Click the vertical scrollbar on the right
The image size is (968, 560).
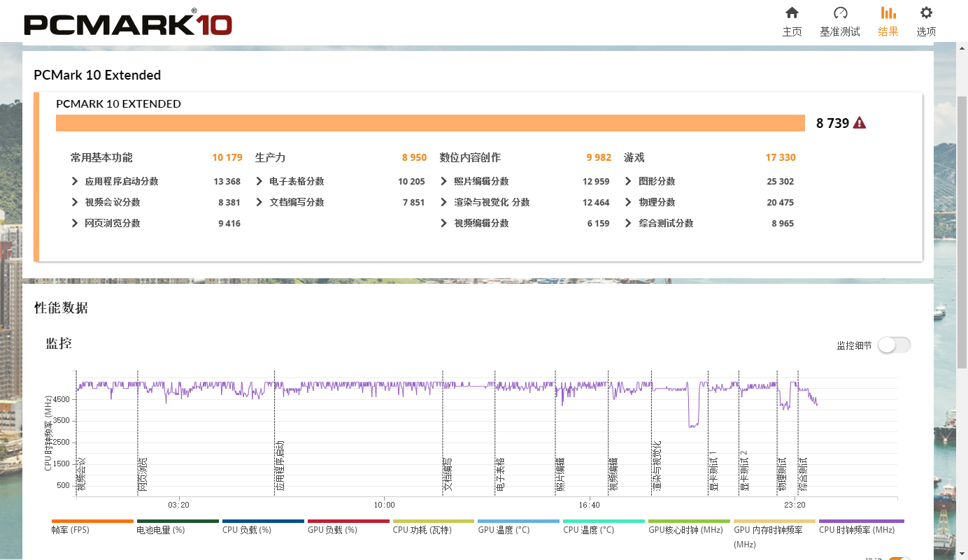click(962, 233)
